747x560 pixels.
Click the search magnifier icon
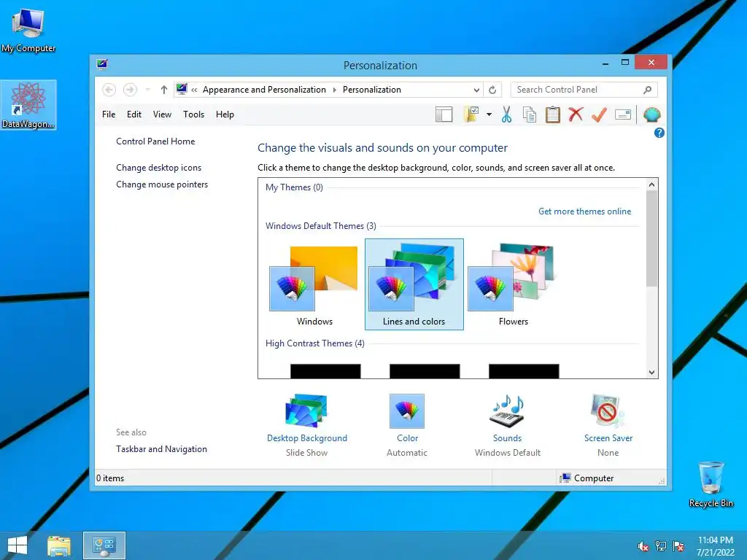click(648, 90)
